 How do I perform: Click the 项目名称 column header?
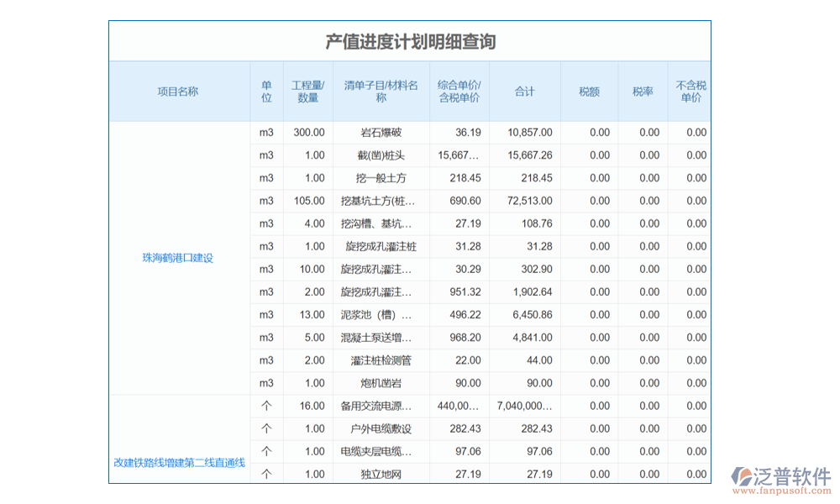[x=178, y=92]
